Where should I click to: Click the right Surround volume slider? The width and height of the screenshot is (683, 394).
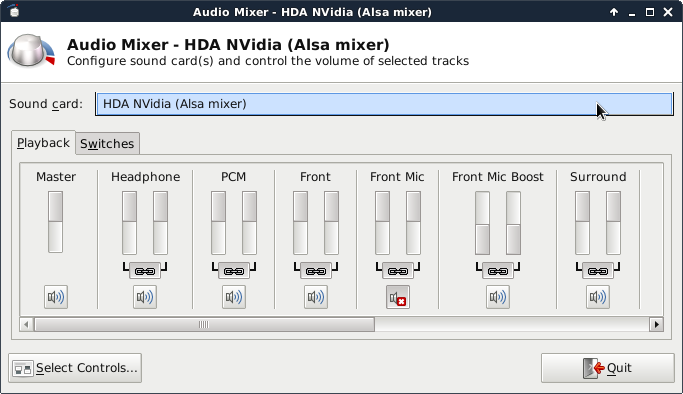(x=613, y=223)
